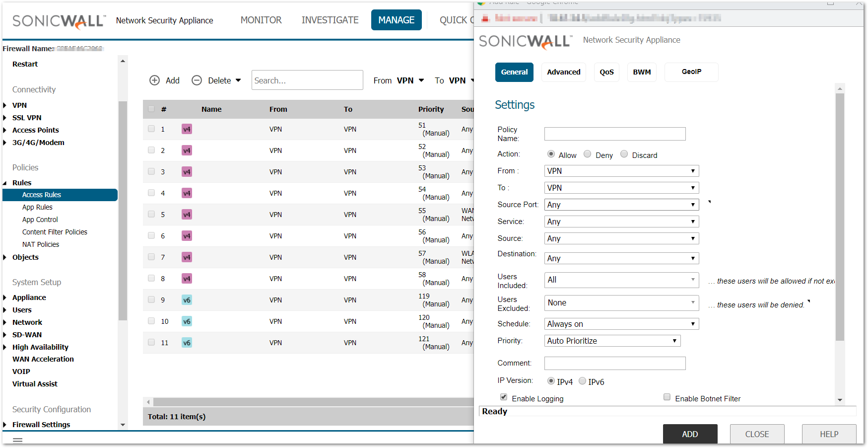Open the MONITOR top menu
This screenshot has height=448, width=868.
click(x=261, y=20)
